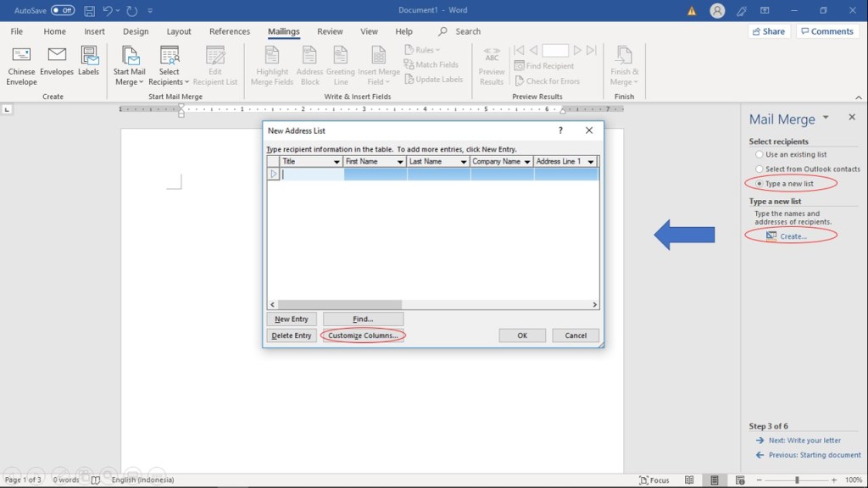Image resolution: width=868 pixels, height=488 pixels.
Task: Click the Title cell in the first row
Action: [x=312, y=175]
